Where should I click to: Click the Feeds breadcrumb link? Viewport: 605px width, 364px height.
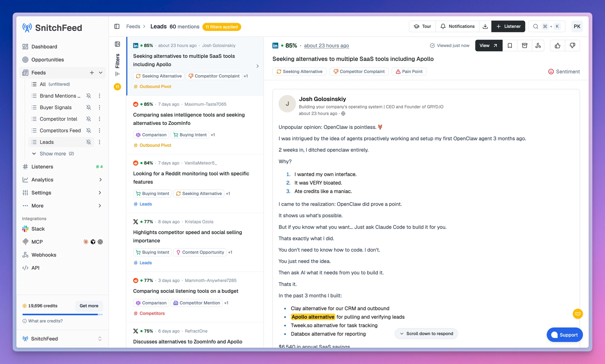(x=133, y=27)
